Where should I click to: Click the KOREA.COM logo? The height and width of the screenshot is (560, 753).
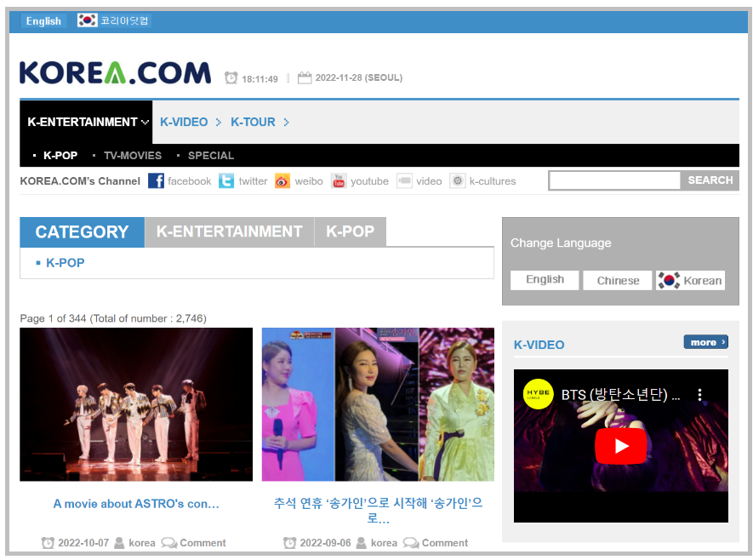[x=115, y=73]
